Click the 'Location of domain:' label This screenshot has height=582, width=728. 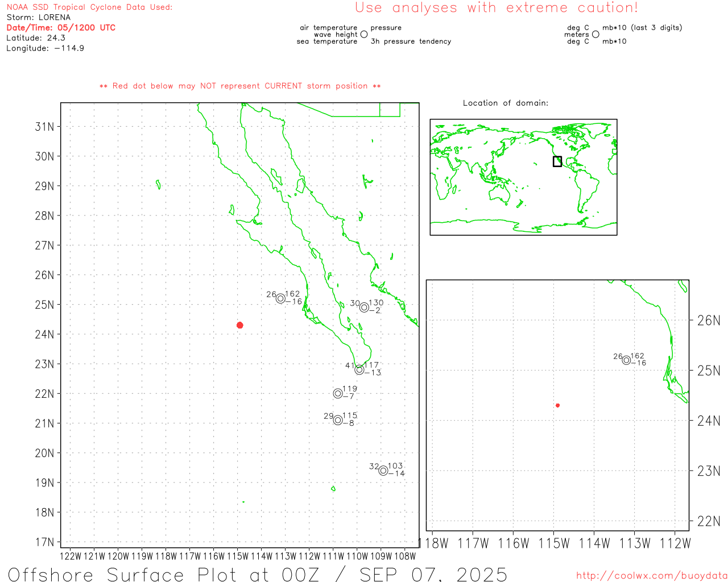pos(506,103)
